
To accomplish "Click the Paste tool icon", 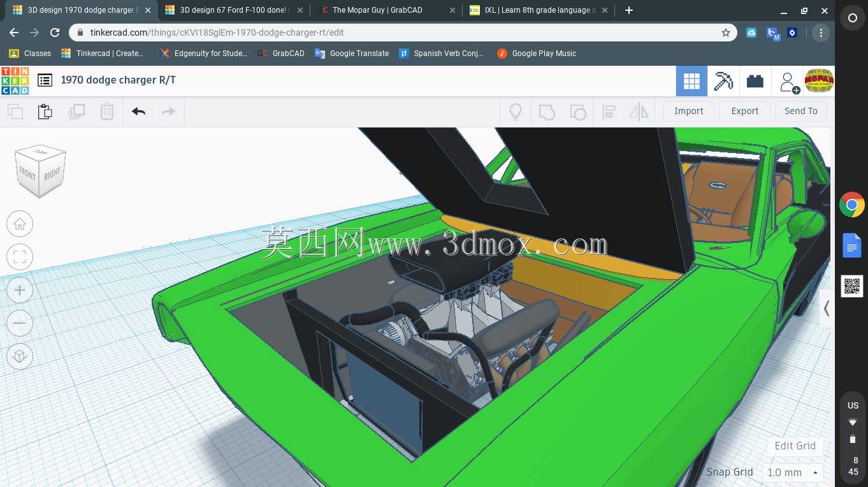I will click(45, 112).
